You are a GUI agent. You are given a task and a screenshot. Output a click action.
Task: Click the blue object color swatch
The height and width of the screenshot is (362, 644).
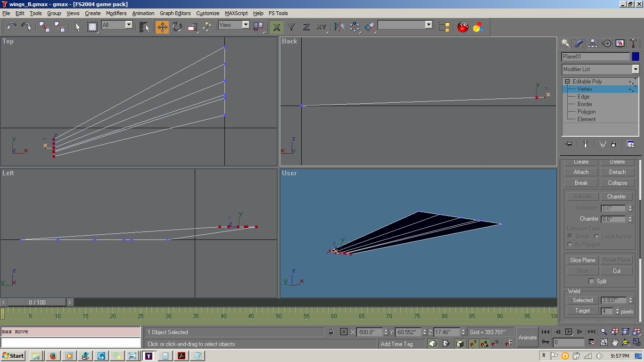636,57
